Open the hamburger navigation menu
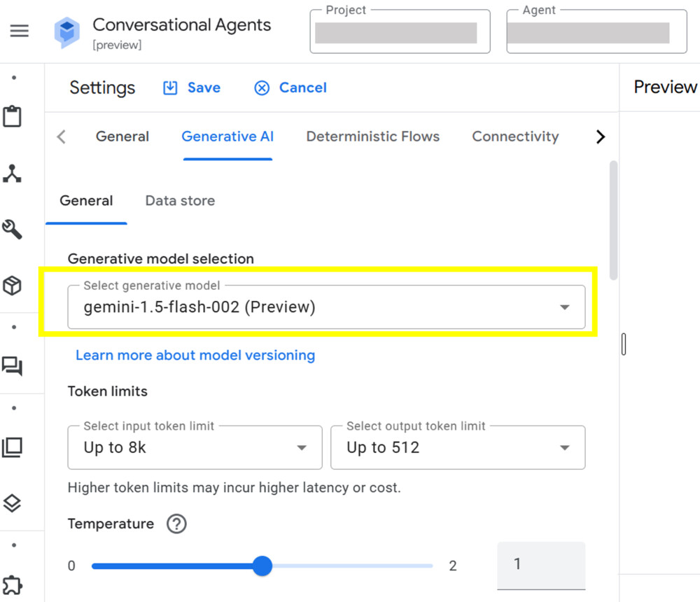Viewport: 700px width, 602px height. coord(20,31)
